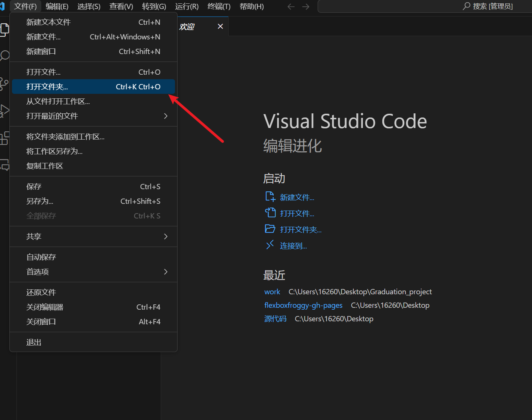
Task: Select 退出 menu entry
Action: point(93,342)
